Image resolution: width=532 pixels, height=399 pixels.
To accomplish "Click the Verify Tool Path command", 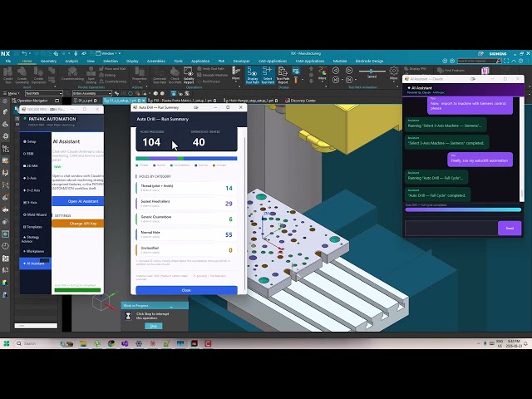I will 210,68.
